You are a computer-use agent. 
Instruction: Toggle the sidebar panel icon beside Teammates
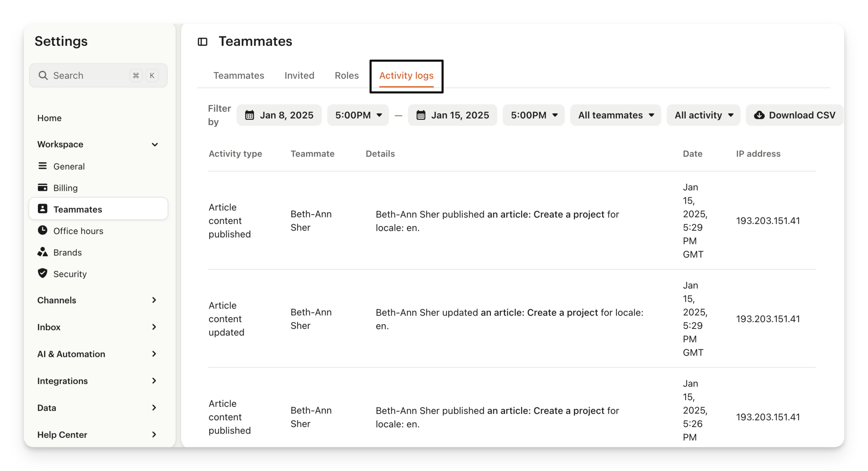(x=202, y=42)
